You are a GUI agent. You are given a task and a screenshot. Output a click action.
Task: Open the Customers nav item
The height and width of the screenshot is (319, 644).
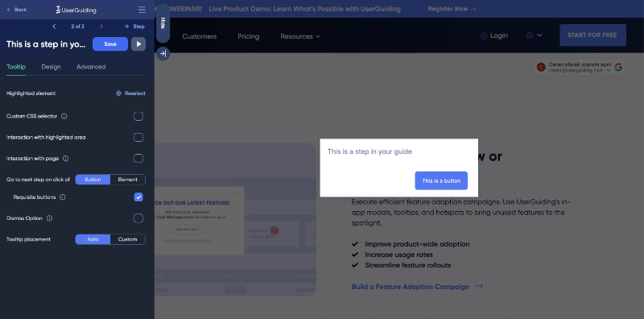199,36
